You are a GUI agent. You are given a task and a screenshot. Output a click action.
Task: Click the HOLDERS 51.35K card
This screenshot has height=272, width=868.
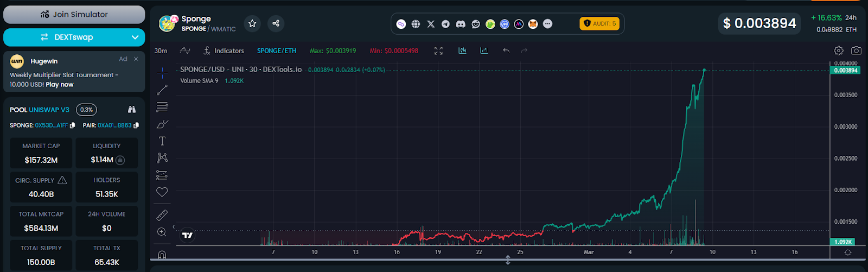(107, 187)
